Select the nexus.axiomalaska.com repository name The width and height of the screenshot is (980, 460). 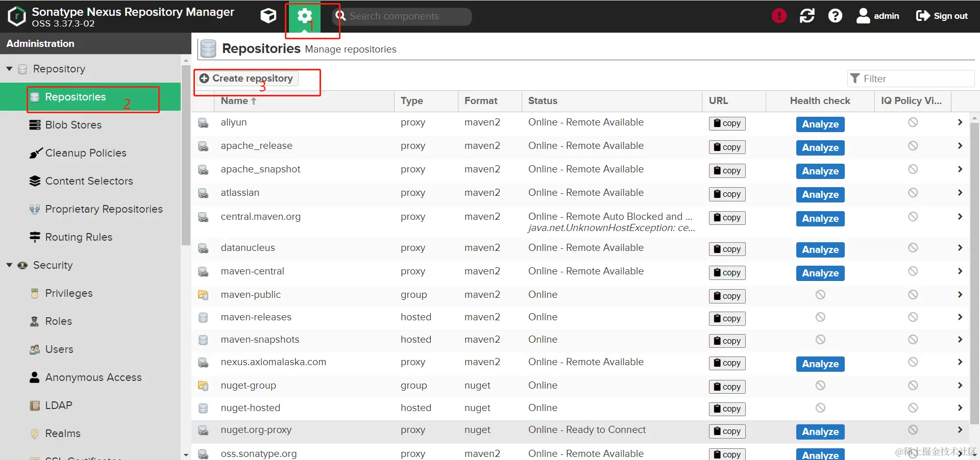coord(273,362)
